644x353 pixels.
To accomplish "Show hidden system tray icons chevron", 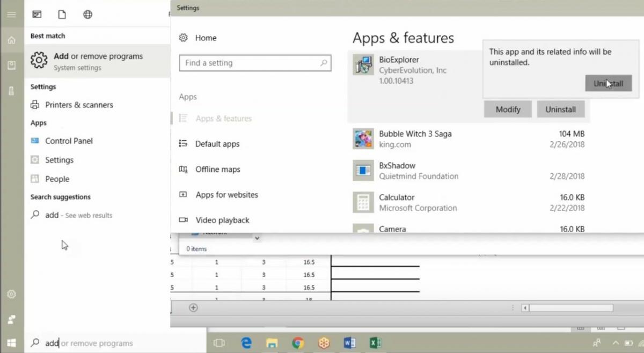I will tap(616, 343).
